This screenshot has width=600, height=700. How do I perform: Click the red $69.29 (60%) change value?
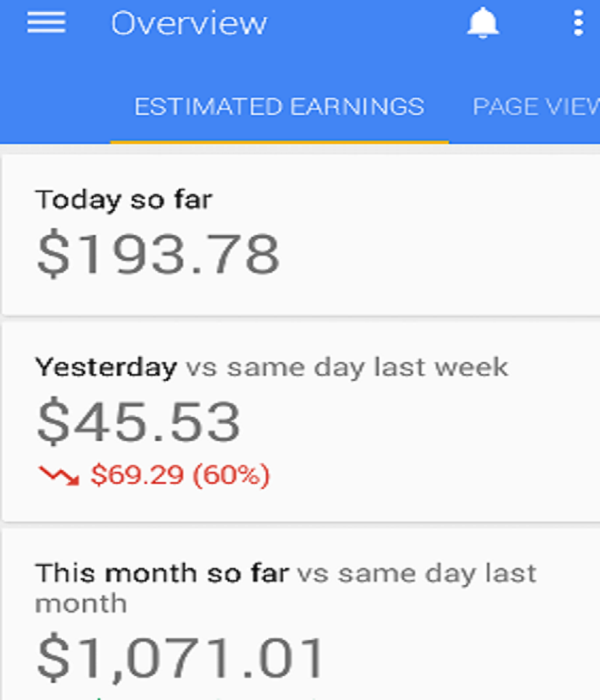tap(180, 476)
